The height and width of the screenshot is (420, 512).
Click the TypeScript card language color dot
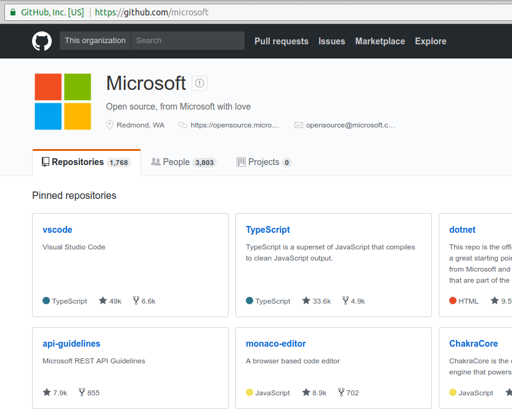pos(250,301)
